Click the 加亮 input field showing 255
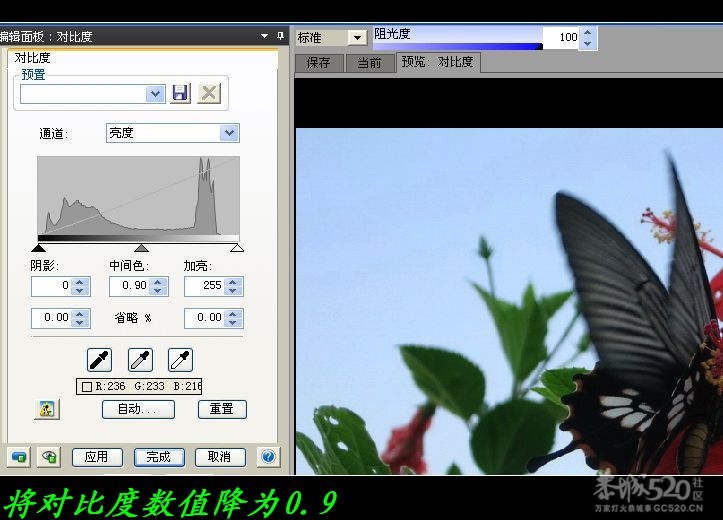The height and width of the screenshot is (520, 723). [205, 286]
